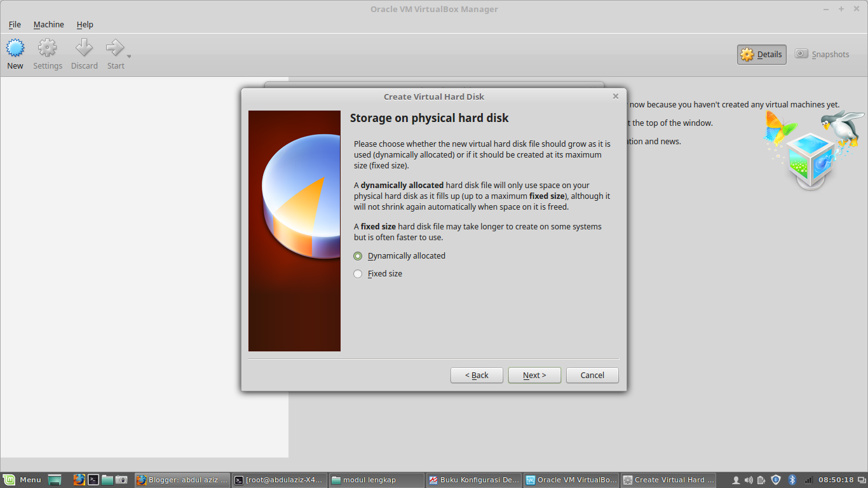Open the File menu
Image resolution: width=868 pixels, height=488 pixels.
click(x=14, y=24)
